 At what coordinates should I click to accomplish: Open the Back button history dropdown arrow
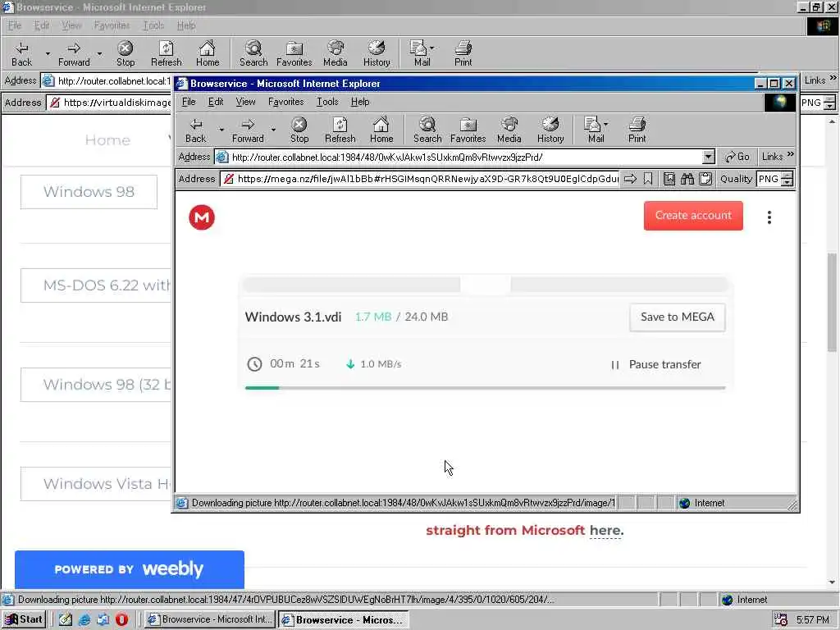point(221,130)
